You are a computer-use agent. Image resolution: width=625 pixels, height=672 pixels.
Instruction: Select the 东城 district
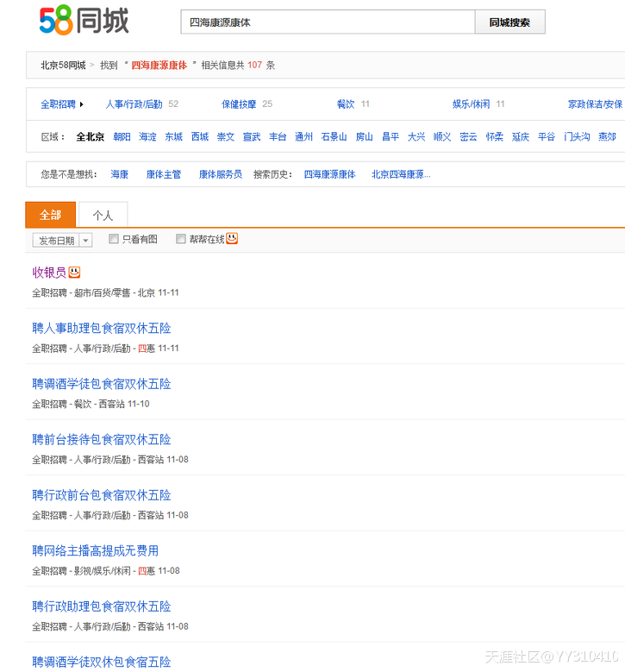(x=174, y=136)
